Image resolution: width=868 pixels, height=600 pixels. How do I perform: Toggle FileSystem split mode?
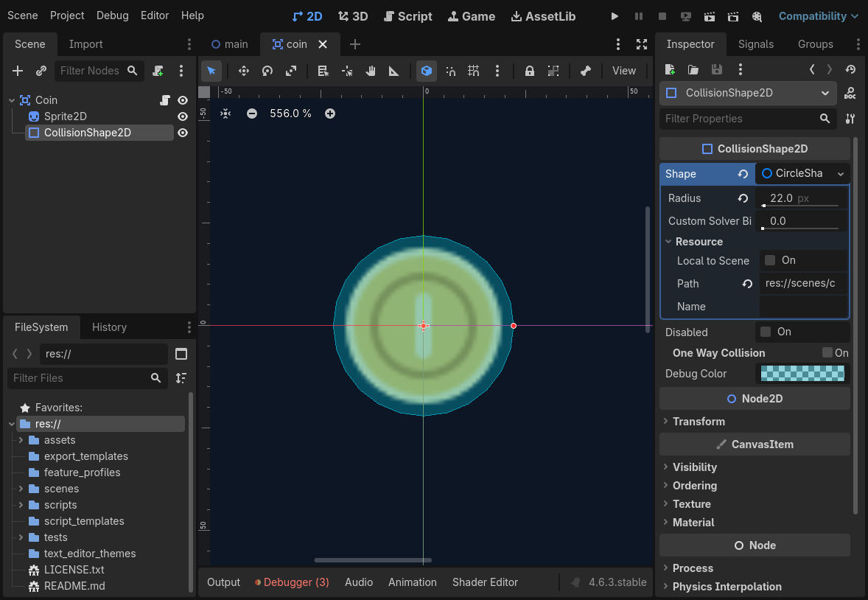click(x=181, y=354)
